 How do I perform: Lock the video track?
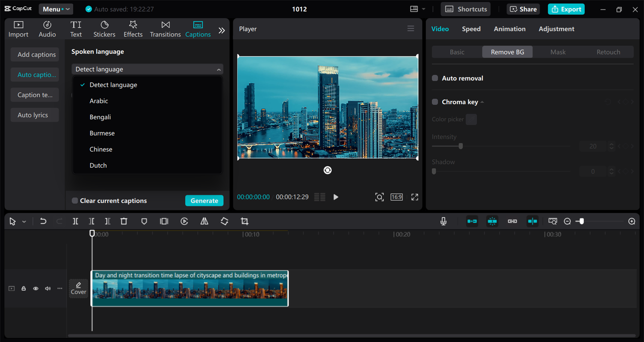tap(24, 289)
